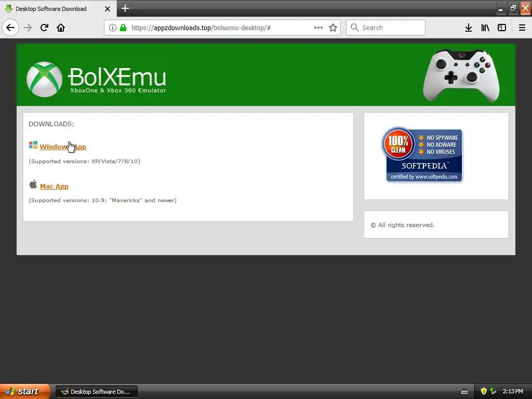The width and height of the screenshot is (532, 399).
Task: Click 'Supported versions: XP/Vista/7/8/10' text
Action: click(85, 161)
